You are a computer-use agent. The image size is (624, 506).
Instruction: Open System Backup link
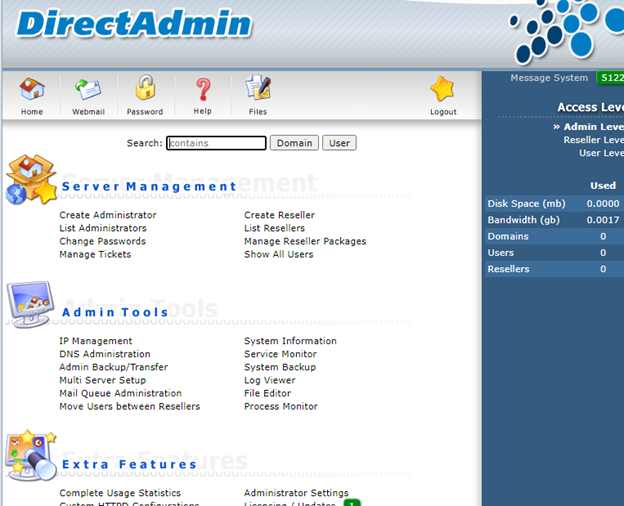280,367
